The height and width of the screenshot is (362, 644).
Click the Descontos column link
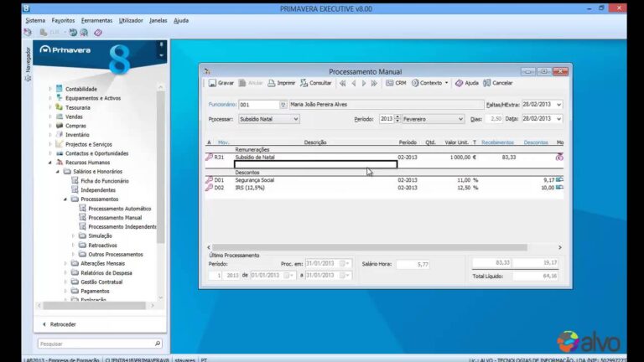[x=536, y=142]
